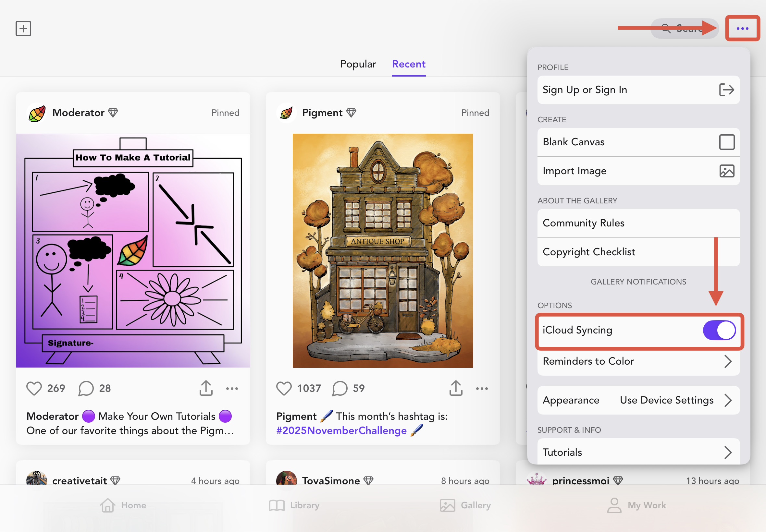
Task: Open comments on Moderator post
Action: [86, 388]
